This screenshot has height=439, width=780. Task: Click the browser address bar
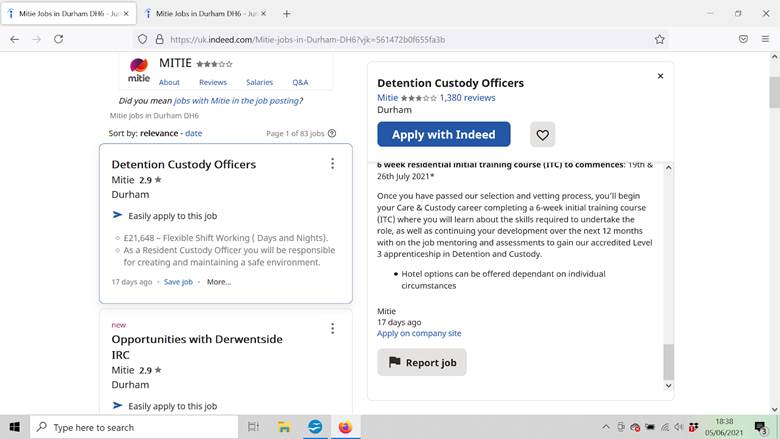click(x=400, y=39)
